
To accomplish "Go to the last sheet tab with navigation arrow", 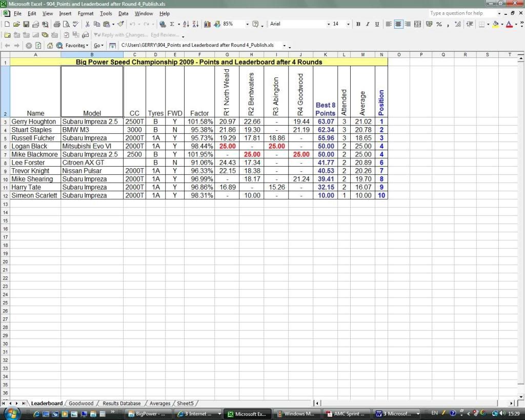I will pos(23,403).
